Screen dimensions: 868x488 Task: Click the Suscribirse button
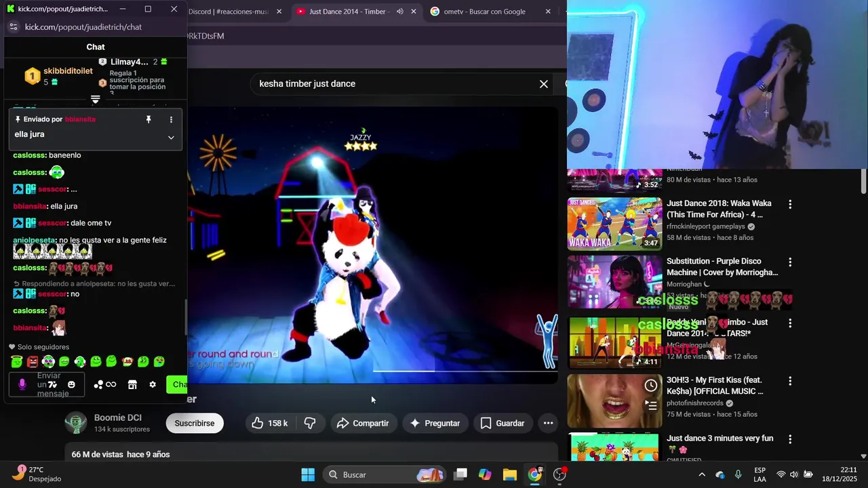[195, 423]
